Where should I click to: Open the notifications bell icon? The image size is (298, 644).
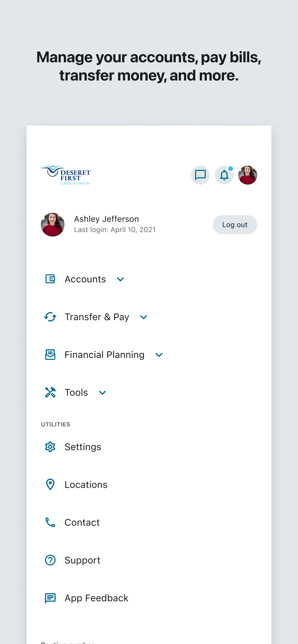[224, 175]
